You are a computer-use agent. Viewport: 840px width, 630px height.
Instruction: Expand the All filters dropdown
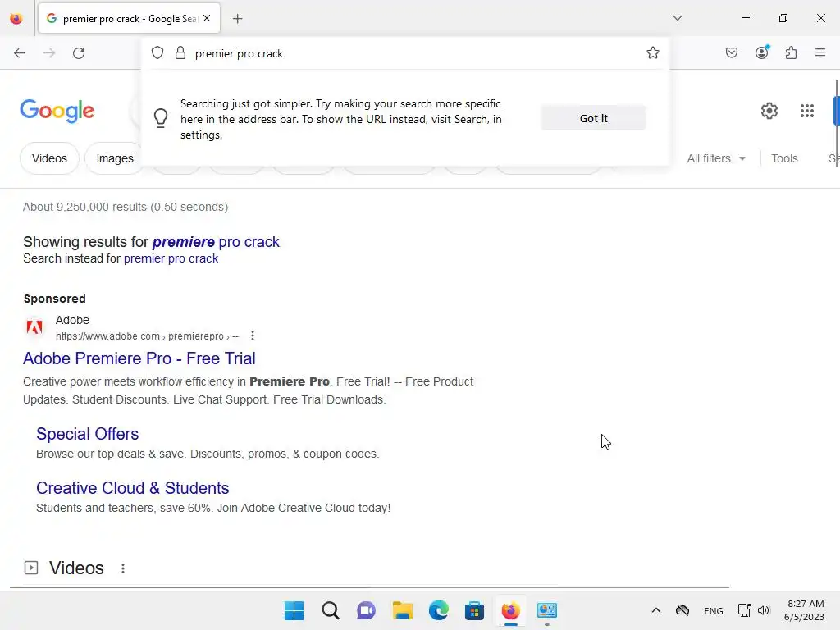715,158
